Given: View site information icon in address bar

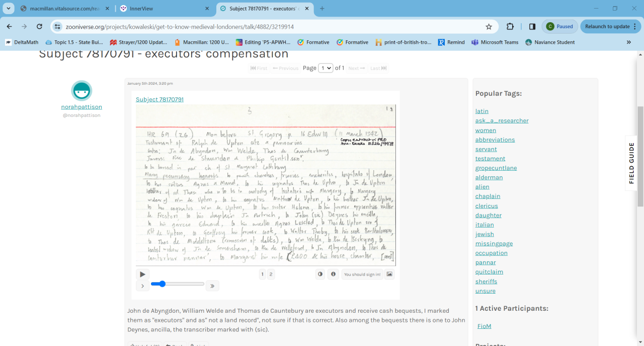Looking at the screenshot, I should 57,27.
